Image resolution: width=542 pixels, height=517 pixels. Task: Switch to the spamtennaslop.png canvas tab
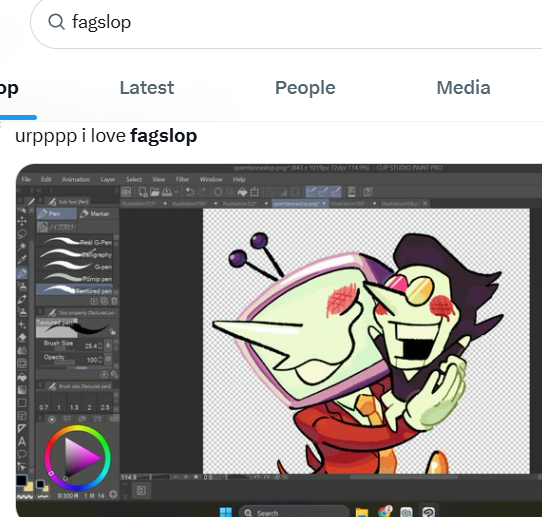pyautogui.click(x=299, y=204)
